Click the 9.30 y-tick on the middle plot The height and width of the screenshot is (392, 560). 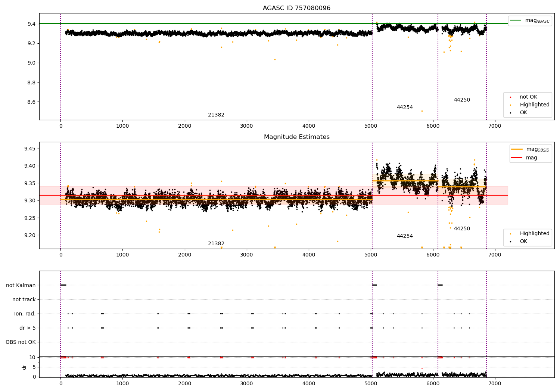tap(30, 201)
